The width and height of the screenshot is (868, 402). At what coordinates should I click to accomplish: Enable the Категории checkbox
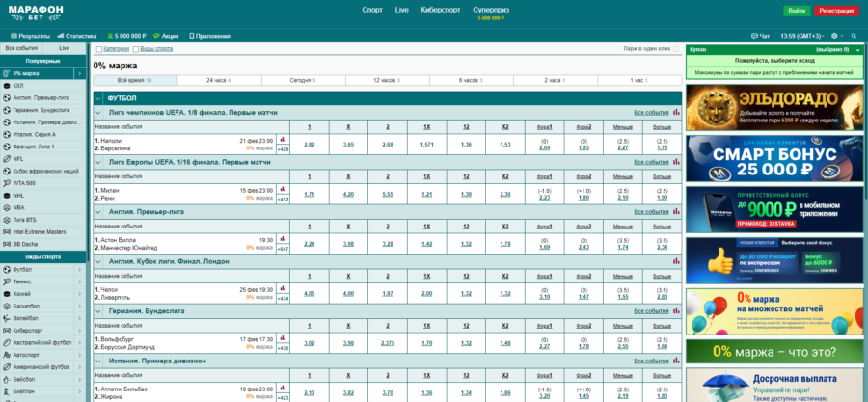97,48
